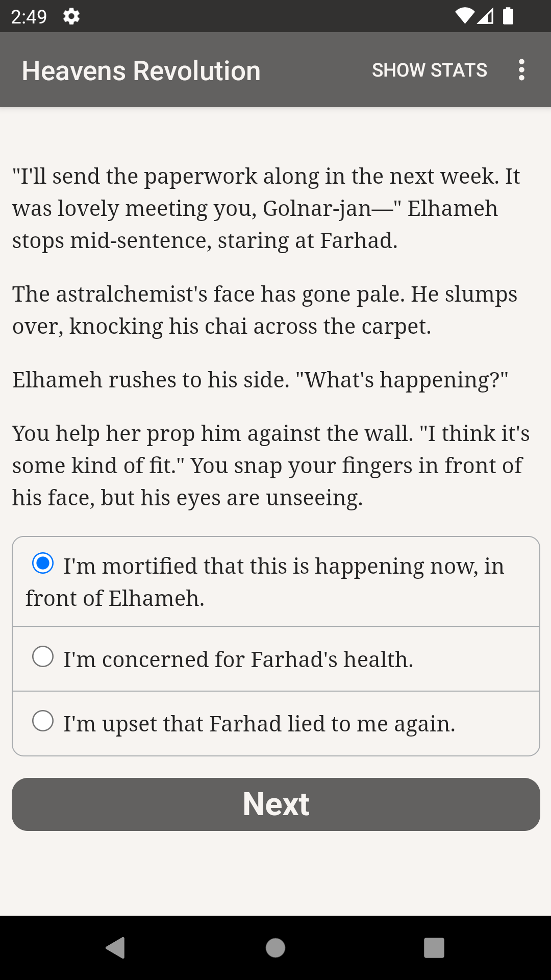Tap the Heavens Revolution title

point(141,70)
